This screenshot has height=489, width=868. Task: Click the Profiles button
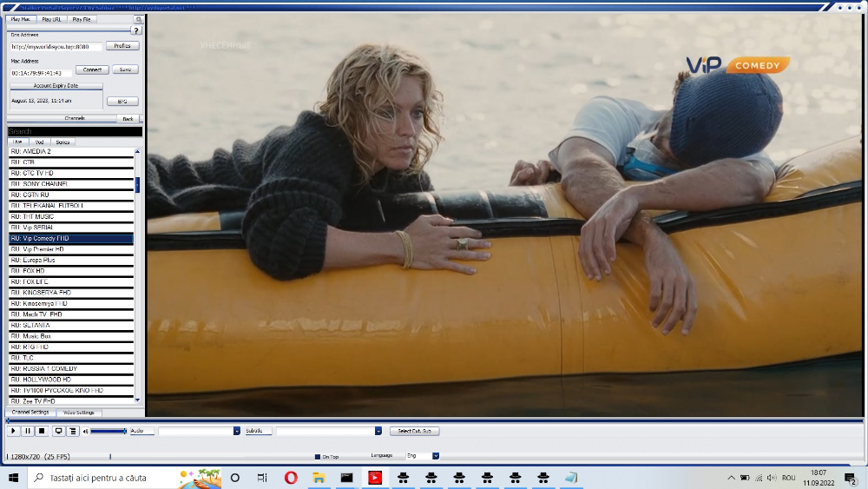click(x=122, y=46)
